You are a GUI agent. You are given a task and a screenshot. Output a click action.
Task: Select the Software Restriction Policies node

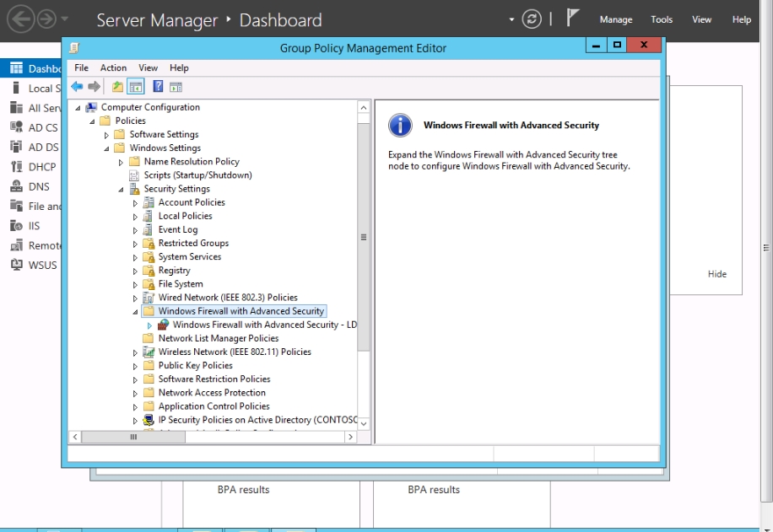point(214,379)
